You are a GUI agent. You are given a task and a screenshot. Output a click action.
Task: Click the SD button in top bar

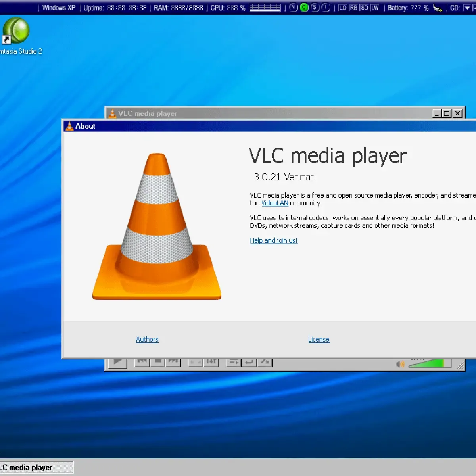364,8
